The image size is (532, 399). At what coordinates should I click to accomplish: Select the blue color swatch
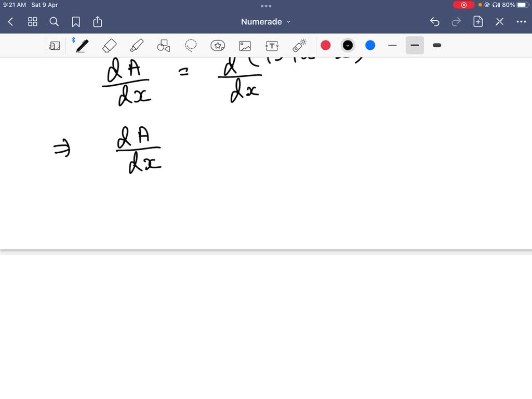coord(370,45)
